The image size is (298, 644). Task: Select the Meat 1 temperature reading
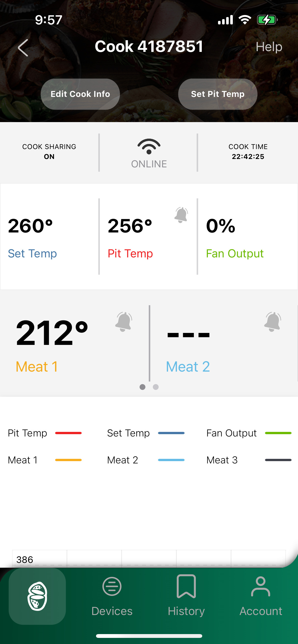point(52,333)
